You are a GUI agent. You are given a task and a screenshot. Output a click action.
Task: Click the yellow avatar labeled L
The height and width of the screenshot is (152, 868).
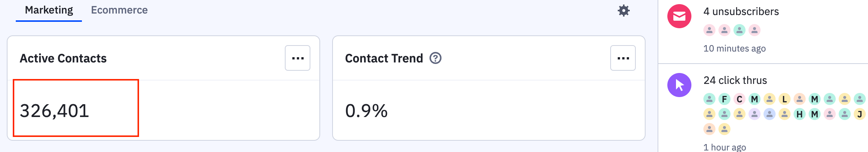coord(784,99)
